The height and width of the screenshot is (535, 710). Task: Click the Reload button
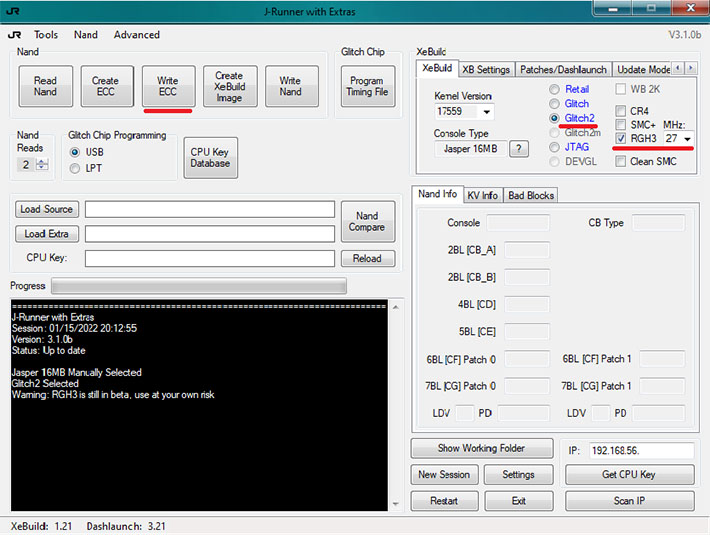click(x=368, y=258)
